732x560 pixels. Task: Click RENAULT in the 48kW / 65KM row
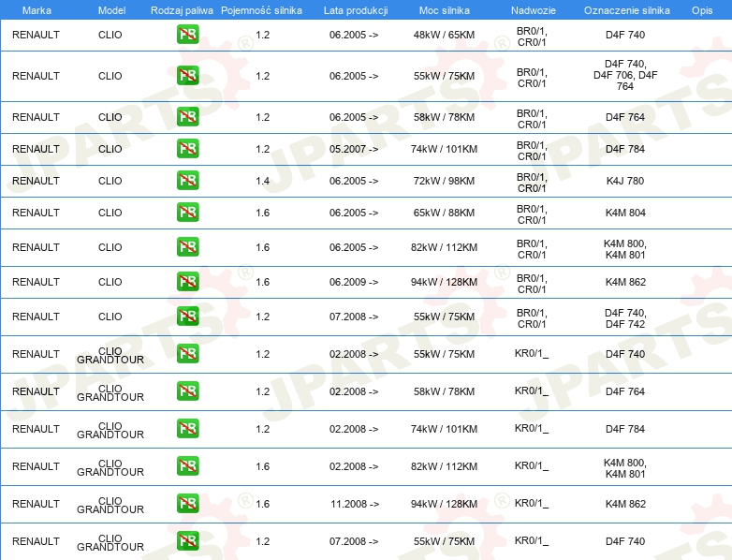pyautogui.click(x=36, y=35)
